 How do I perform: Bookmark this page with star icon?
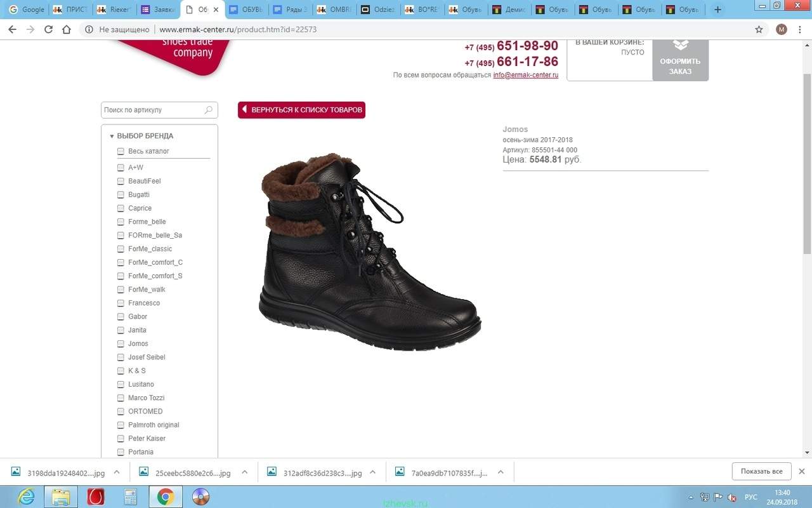759,29
